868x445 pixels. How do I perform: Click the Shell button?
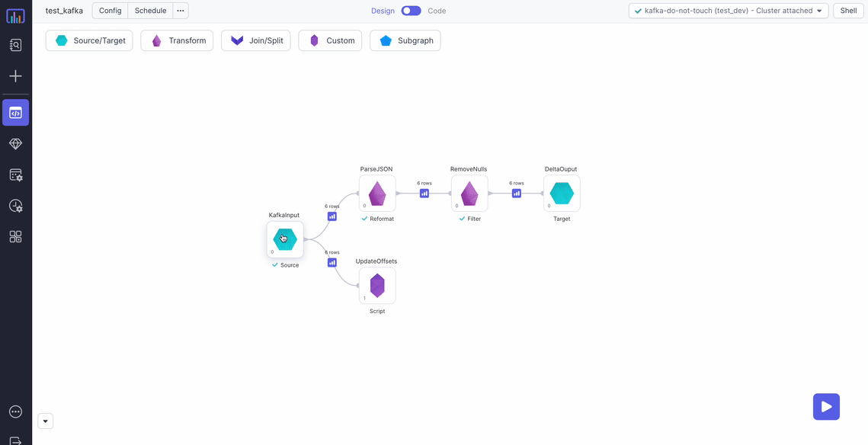(848, 10)
